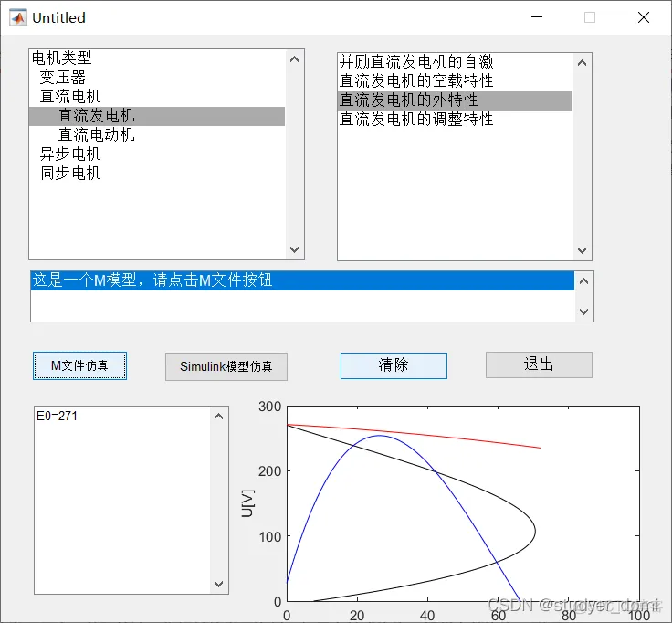Image resolution: width=672 pixels, height=623 pixels.
Task: Select 直流发电机 in motor type list
Action: click(157, 116)
